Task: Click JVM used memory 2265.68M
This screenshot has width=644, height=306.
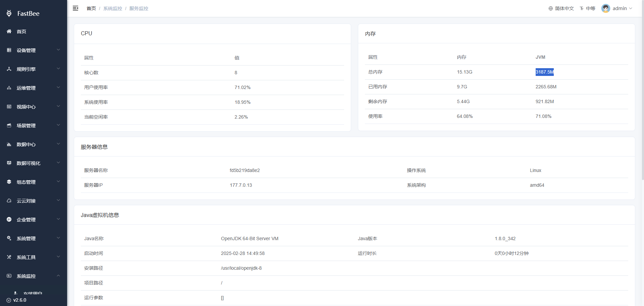Action: [546, 87]
